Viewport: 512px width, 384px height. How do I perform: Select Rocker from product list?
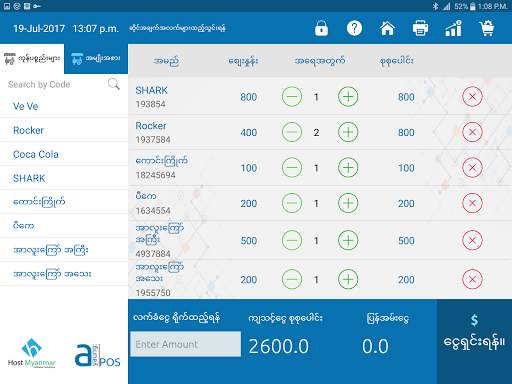tap(64, 130)
